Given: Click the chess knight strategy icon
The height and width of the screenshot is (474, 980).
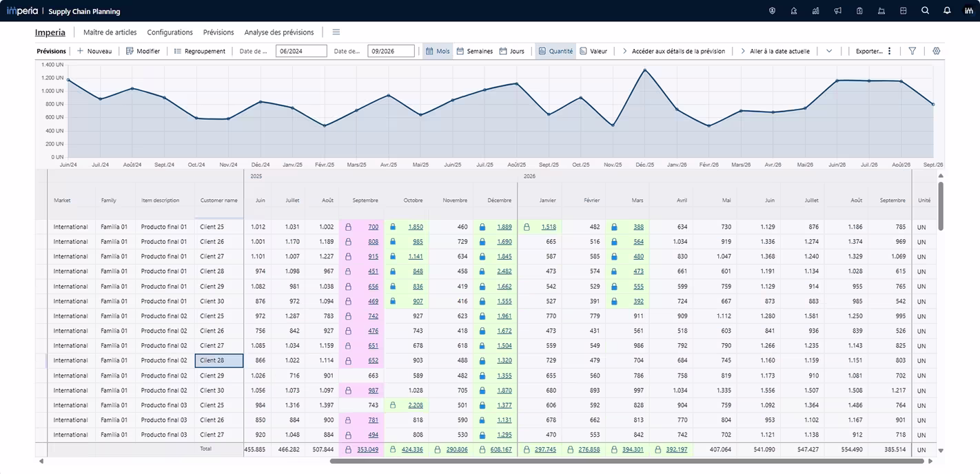Looking at the screenshot, I should point(794,11).
